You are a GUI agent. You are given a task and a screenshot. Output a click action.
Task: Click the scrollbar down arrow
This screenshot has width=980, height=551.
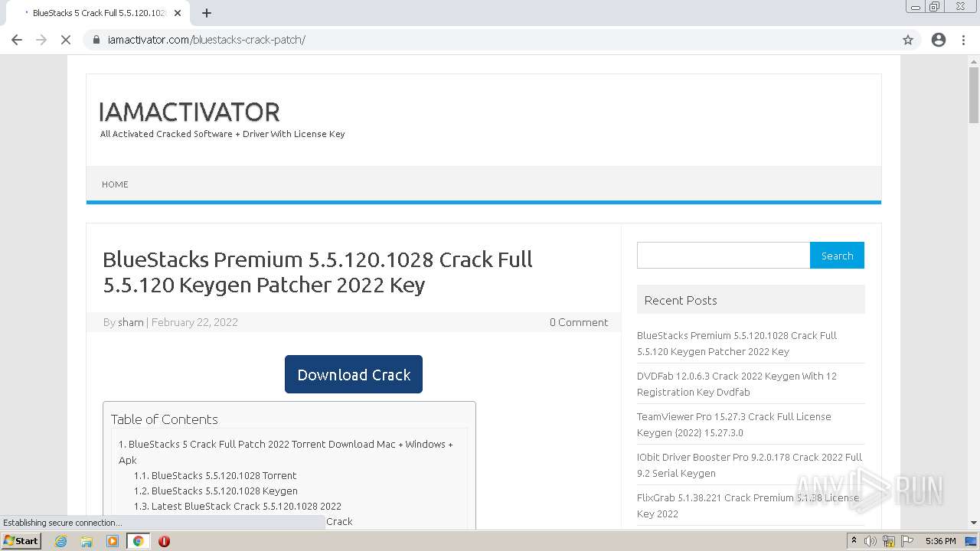point(973,523)
